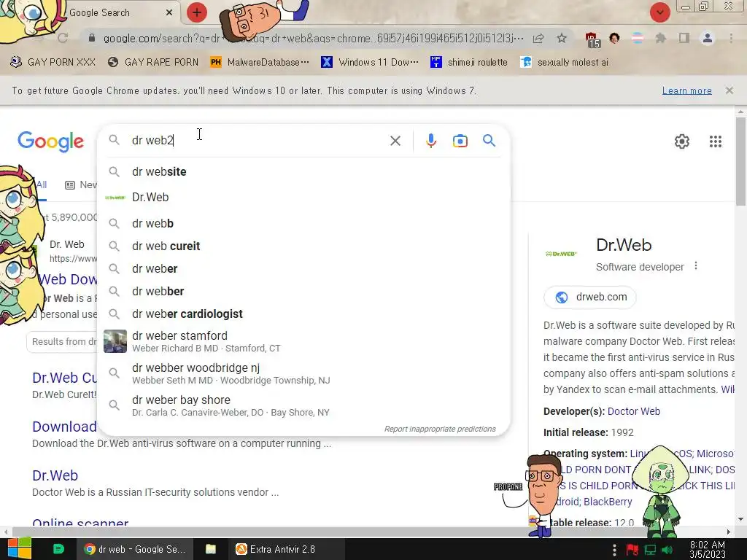Screen dimensions: 747x560
Task: View site information via the lock icon
Action: (92, 38)
